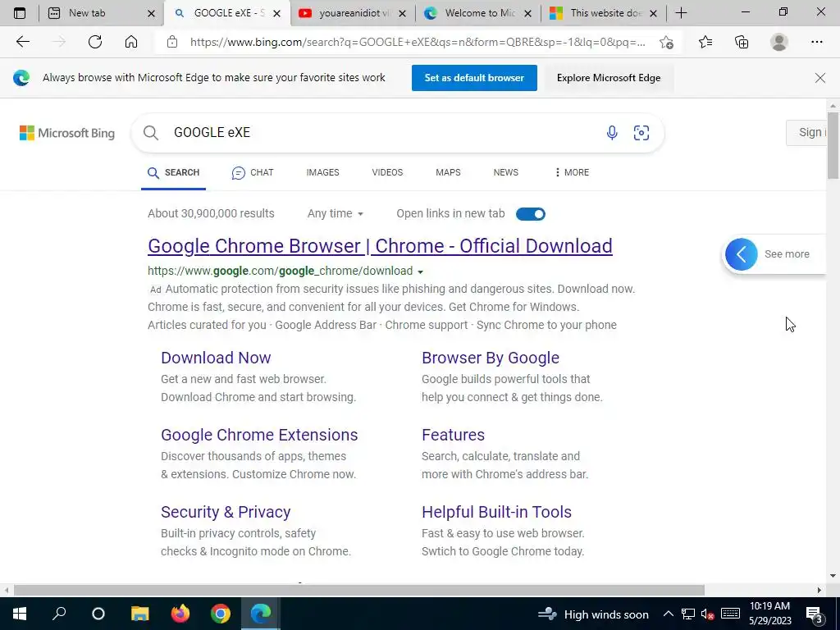
Task: Click the Sign in button
Action: click(x=806, y=132)
